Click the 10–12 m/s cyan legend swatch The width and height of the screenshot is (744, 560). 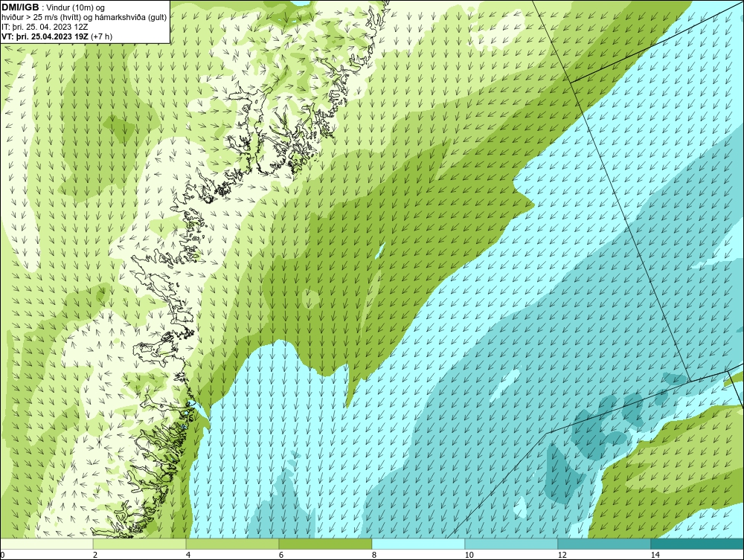point(512,544)
